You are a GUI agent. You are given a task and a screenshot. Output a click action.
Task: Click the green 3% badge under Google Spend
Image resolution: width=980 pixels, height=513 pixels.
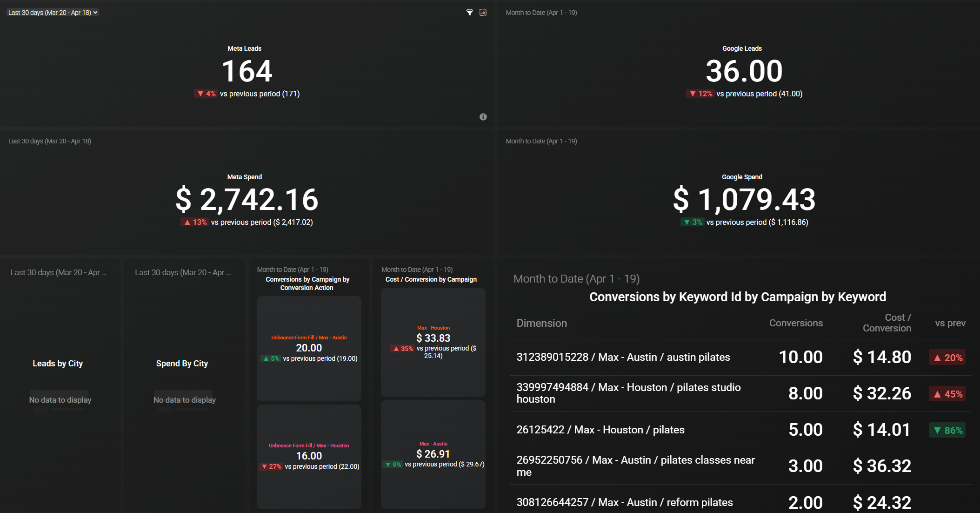693,222
